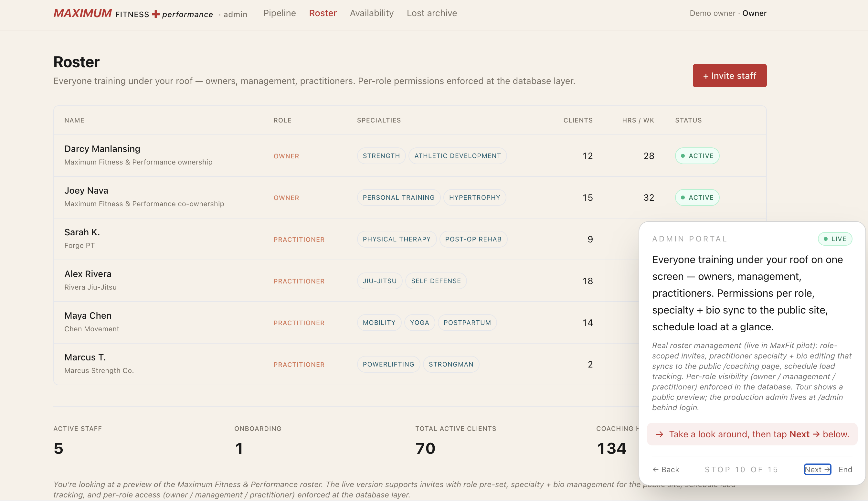The height and width of the screenshot is (501, 868).
Task: Open Joey Nava's roster row
Action: 410,197
